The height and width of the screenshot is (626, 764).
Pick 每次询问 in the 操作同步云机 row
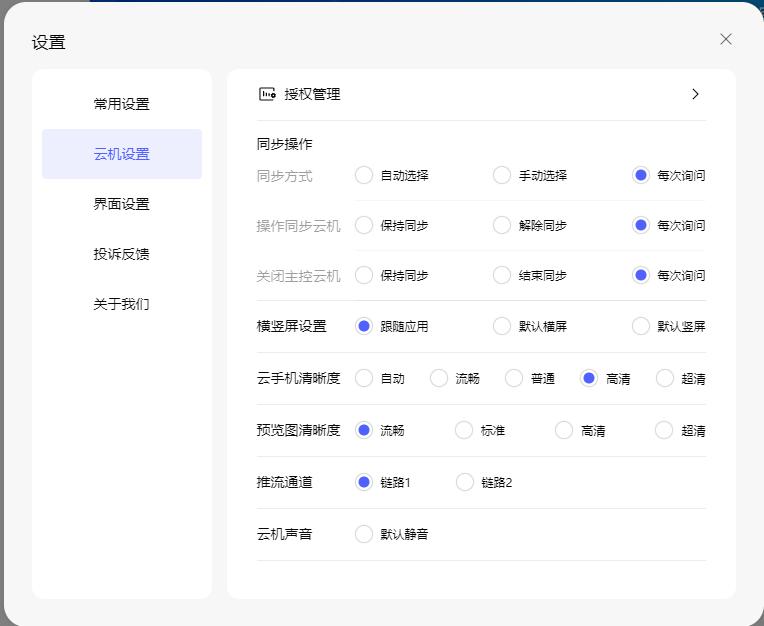click(641, 225)
